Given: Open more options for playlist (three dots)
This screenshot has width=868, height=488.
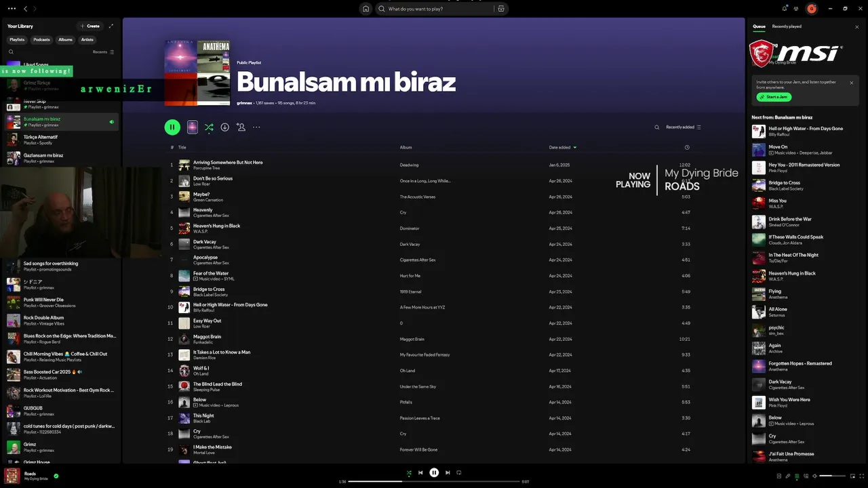Looking at the screenshot, I should [256, 127].
